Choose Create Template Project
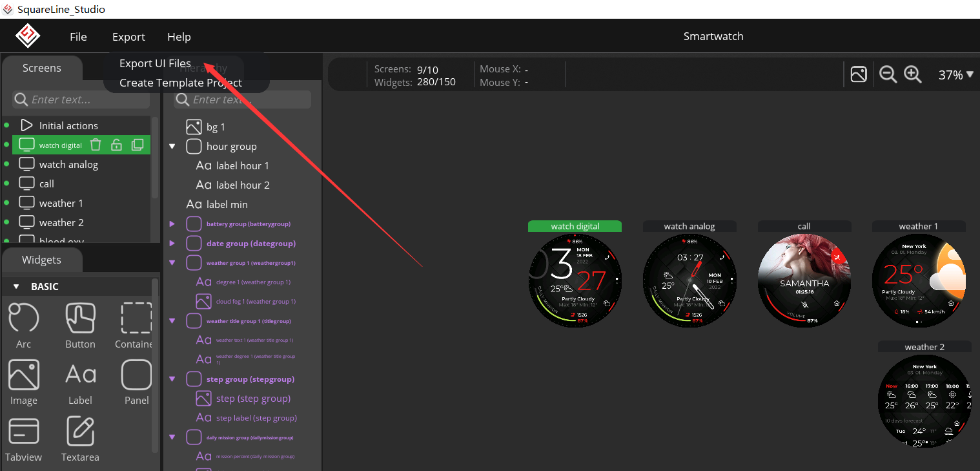This screenshot has height=471, width=980. click(x=181, y=83)
